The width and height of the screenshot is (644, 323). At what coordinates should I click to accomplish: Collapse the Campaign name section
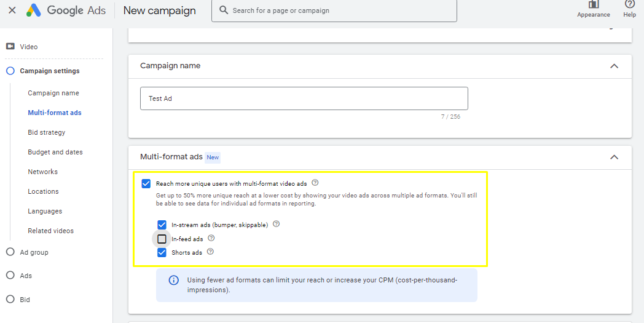coord(613,66)
